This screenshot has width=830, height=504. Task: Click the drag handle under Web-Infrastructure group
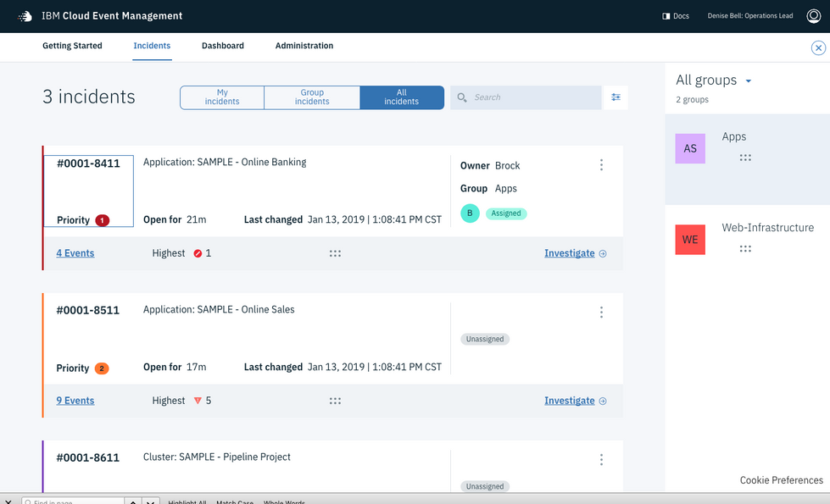pos(745,248)
